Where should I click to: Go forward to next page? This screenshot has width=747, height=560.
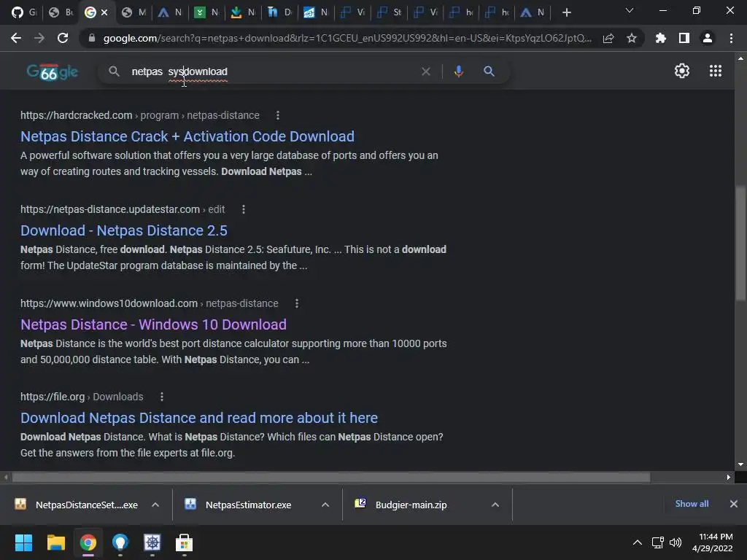tap(39, 38)
